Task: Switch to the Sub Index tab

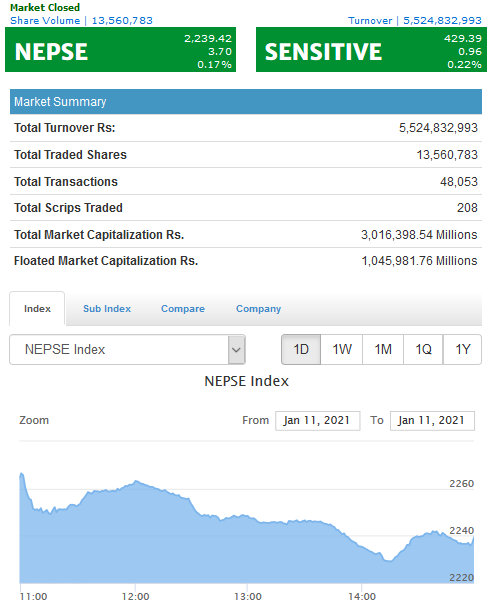Action: [x=107, y=309]
